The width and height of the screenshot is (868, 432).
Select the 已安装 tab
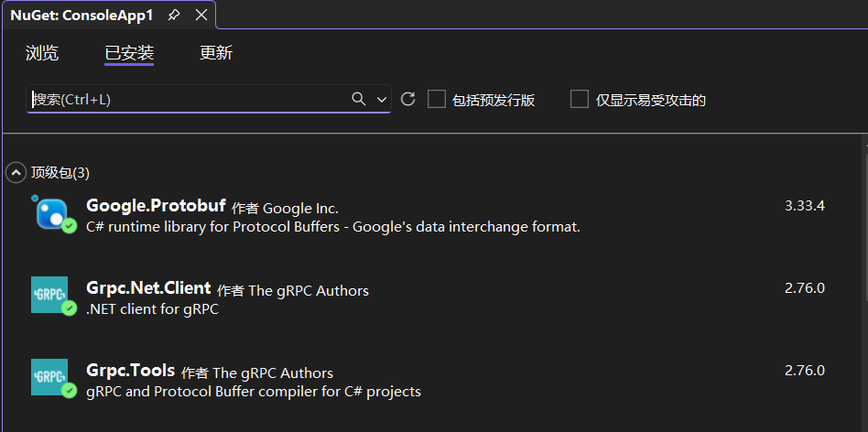coord(129,53)
